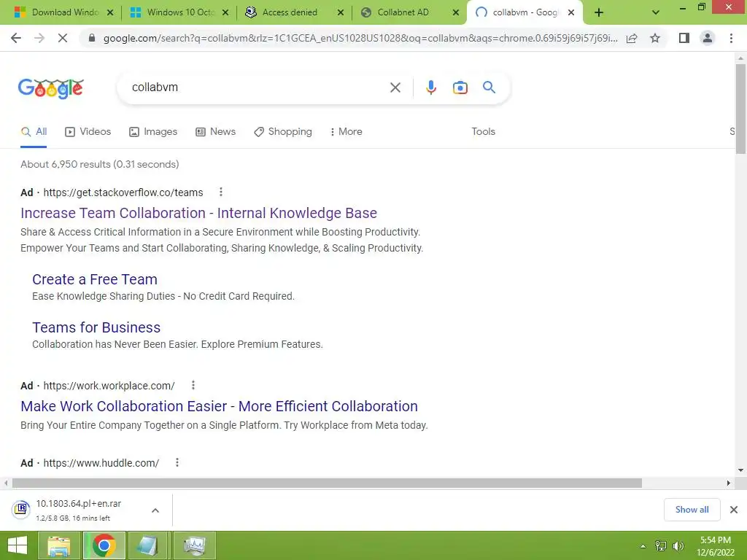Viewport: 747px width, 560px height.
Task: Close the downloads bar
Action: point(734,510)
